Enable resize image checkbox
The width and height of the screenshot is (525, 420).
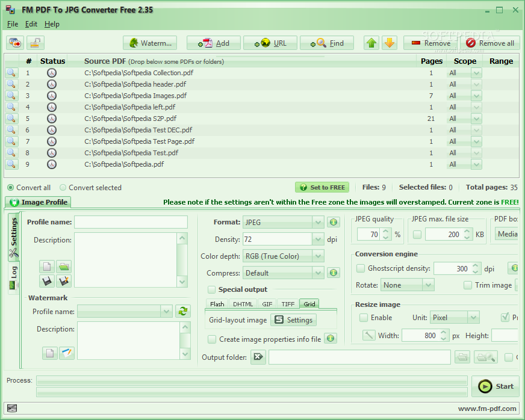pos(363,317)
